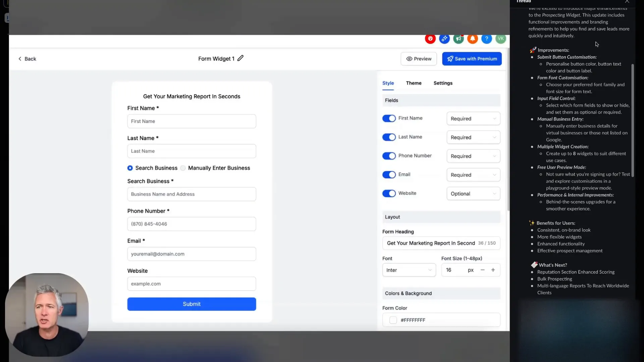The width and height of the screenshot is (644, 362).
Task: Open the Email Required dropdown
Action: pyautogui.click(x=473, y=175)
